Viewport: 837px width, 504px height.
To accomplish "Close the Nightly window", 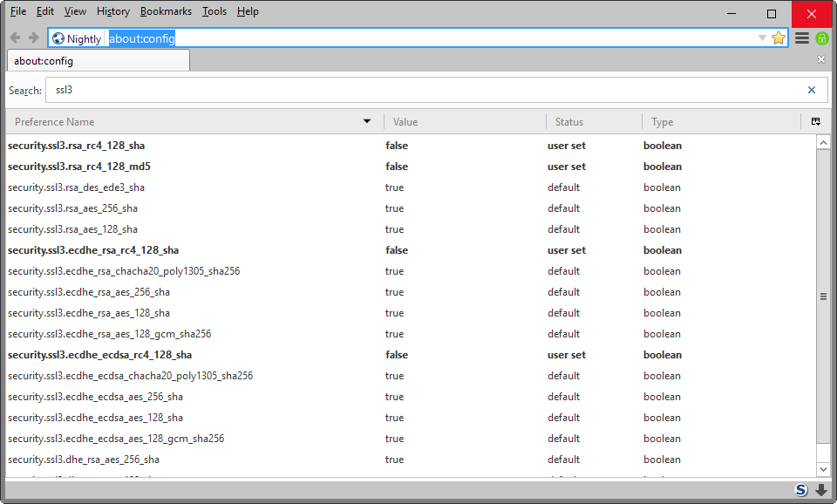I will [x=812, y=14].
